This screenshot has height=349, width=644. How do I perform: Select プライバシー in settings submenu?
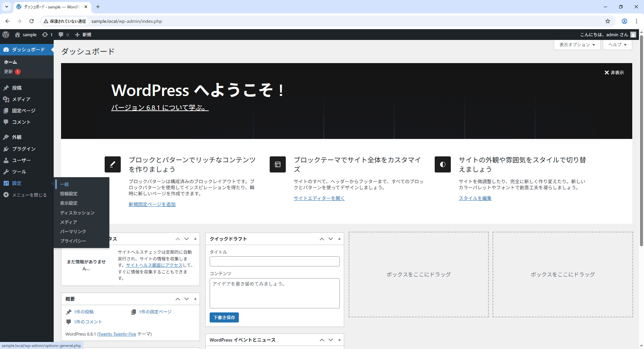(x=73, y=241)
